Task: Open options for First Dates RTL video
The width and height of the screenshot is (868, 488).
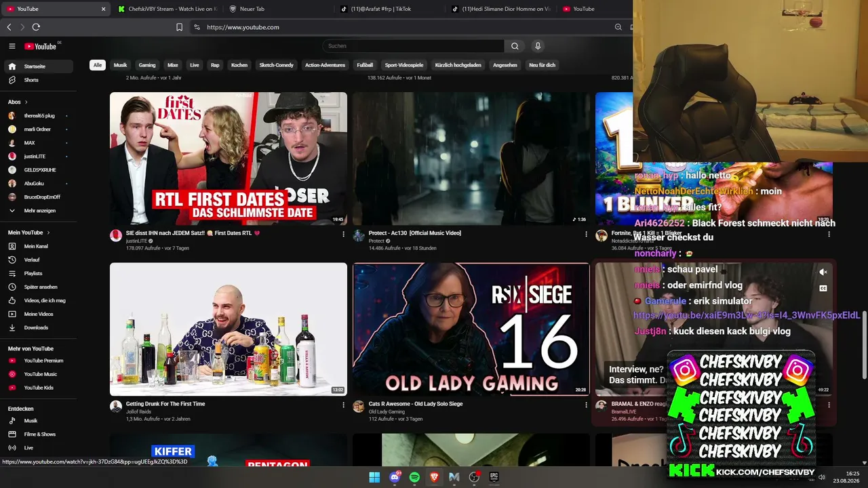Action: point(343,234)
